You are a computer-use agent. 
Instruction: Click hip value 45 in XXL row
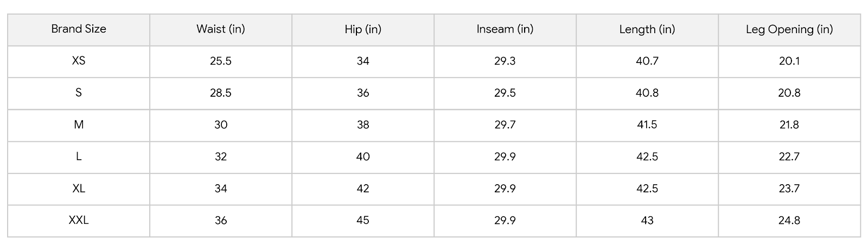click(x=363, y=221)
